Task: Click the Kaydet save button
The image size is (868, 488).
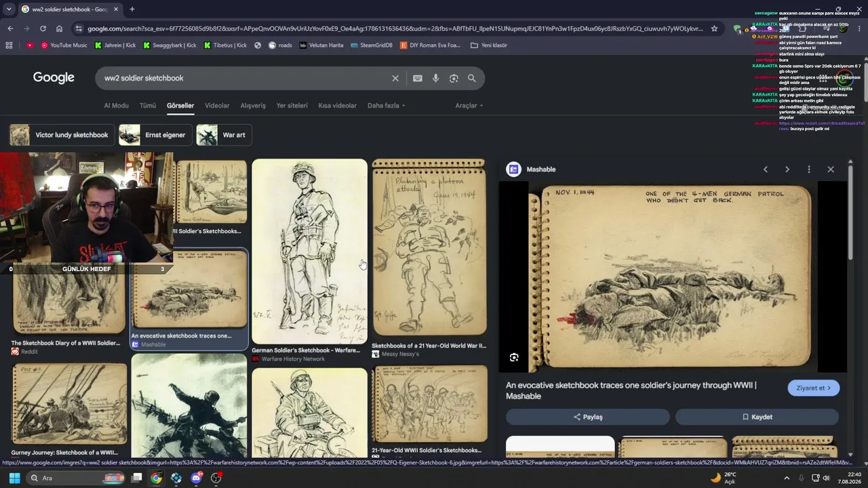Action: 757,417
